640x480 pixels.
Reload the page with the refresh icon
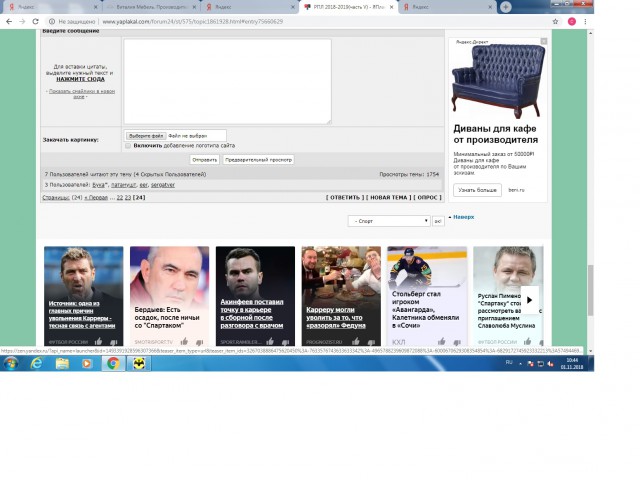point(36,22)
